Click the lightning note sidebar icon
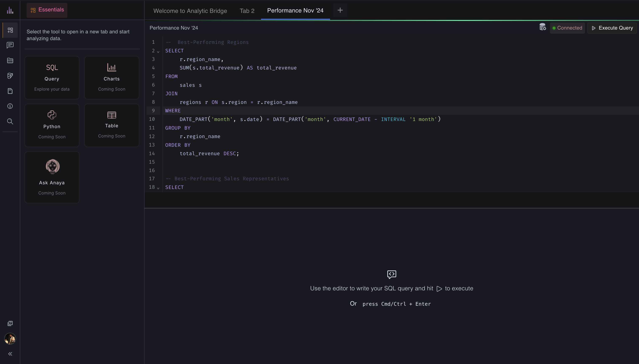The image size is (639, 364). (x=10, y=76)
